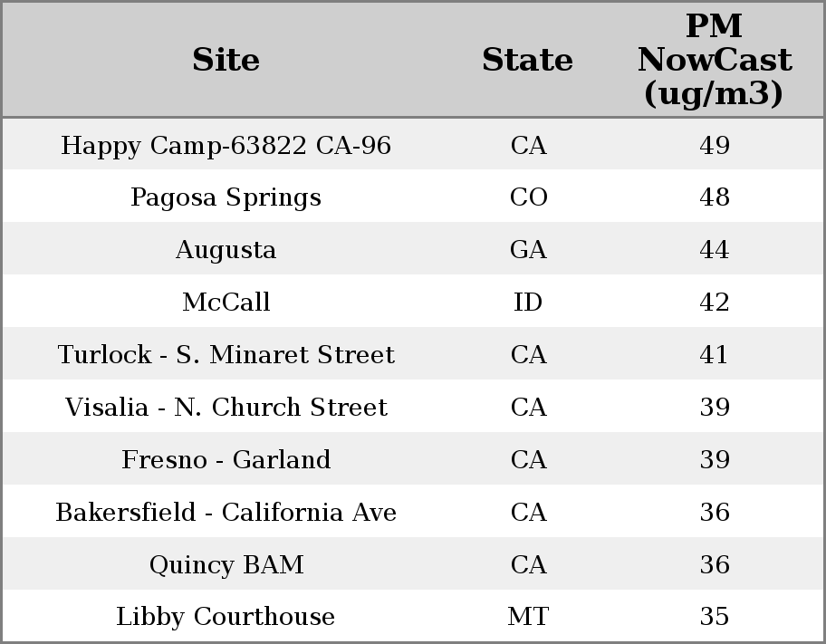
Task: Click the McCall site name
Action: pyautogui.click(x=226, y=303)
